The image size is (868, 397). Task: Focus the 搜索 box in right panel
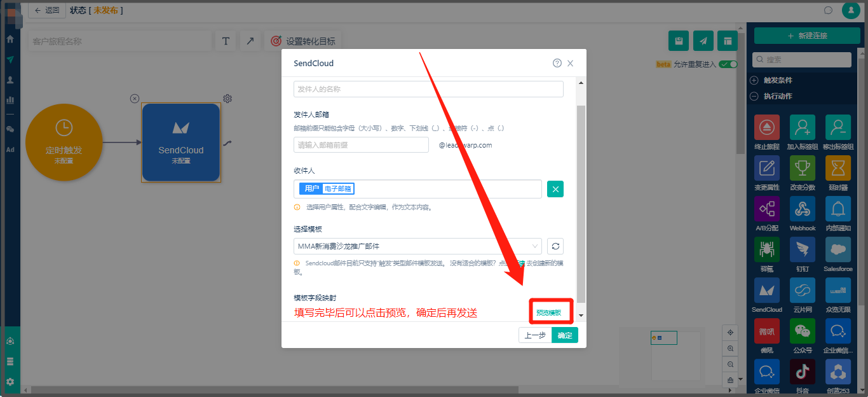802,60
